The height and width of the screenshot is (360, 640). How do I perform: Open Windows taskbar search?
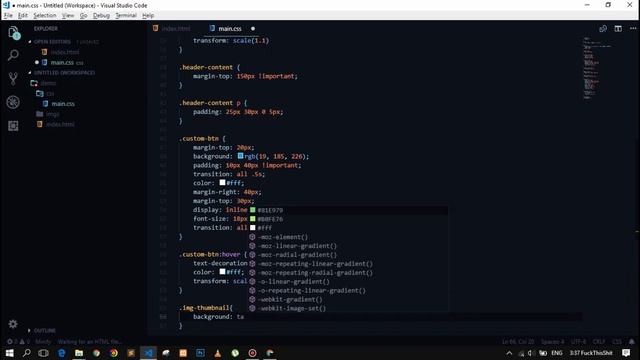(27, 353)
